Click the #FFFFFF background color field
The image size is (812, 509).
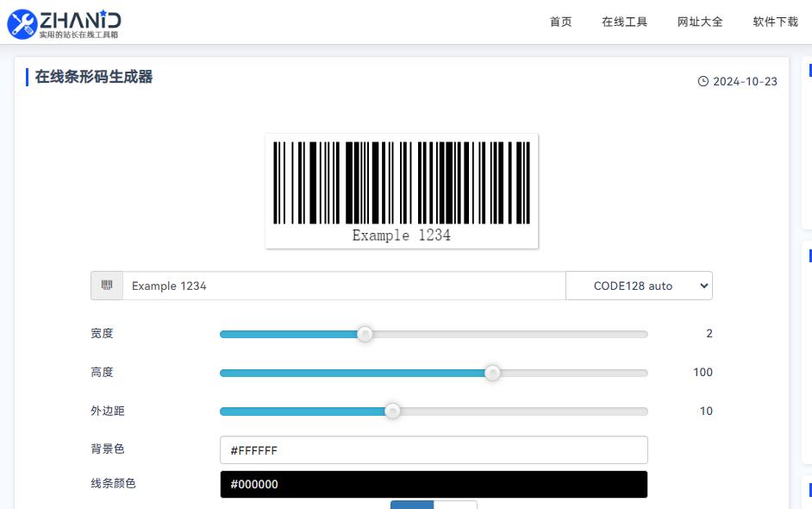point(434,450)
